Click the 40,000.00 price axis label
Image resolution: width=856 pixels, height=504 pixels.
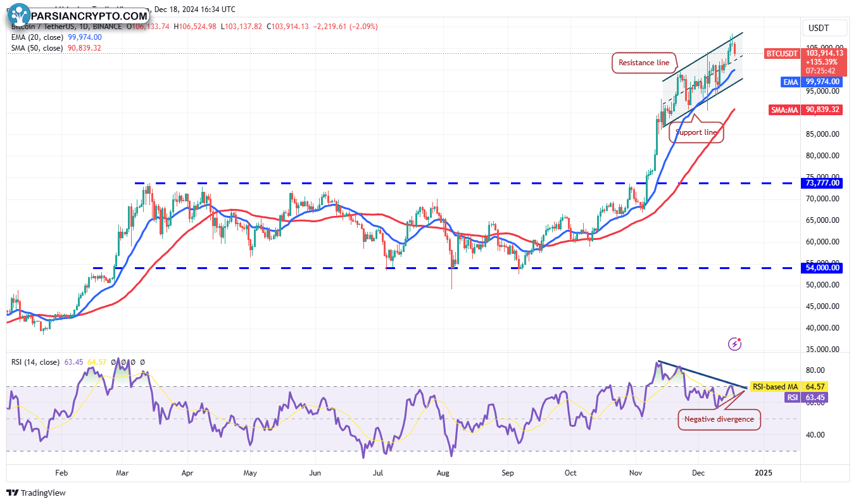pyautogui.click(x=822, y=328)
